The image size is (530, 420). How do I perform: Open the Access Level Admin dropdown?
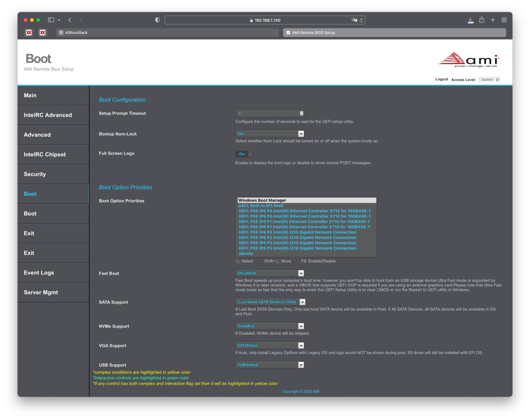tap(489, 80)
